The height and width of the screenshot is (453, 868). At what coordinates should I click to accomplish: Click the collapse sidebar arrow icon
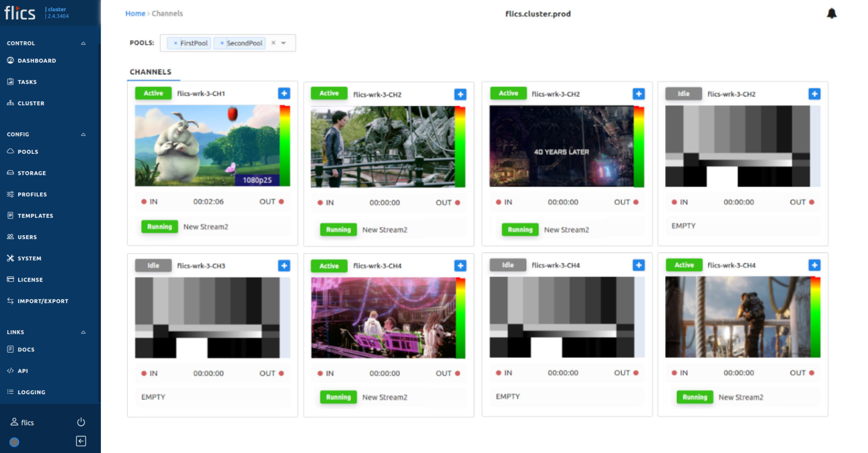(81, 441)
